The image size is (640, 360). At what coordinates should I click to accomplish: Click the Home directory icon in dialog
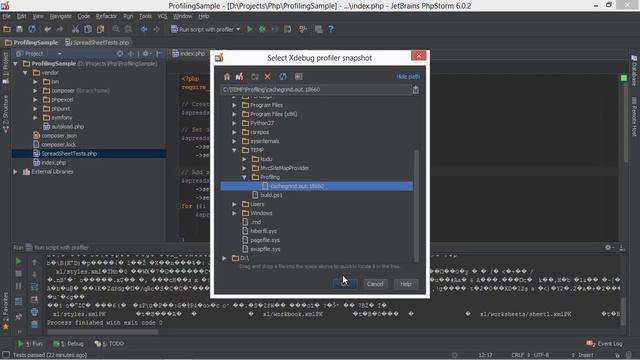tap(227, 77)
